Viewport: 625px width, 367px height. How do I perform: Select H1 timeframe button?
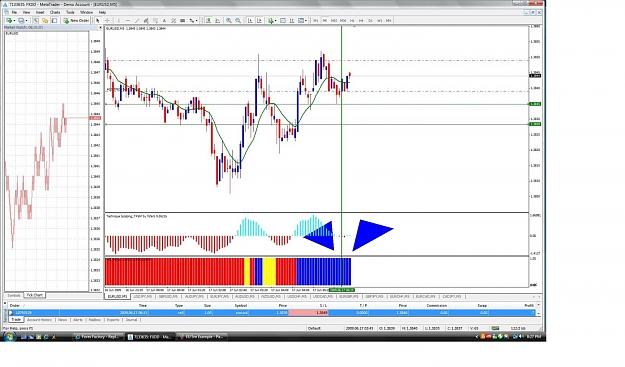click(352, 20)
